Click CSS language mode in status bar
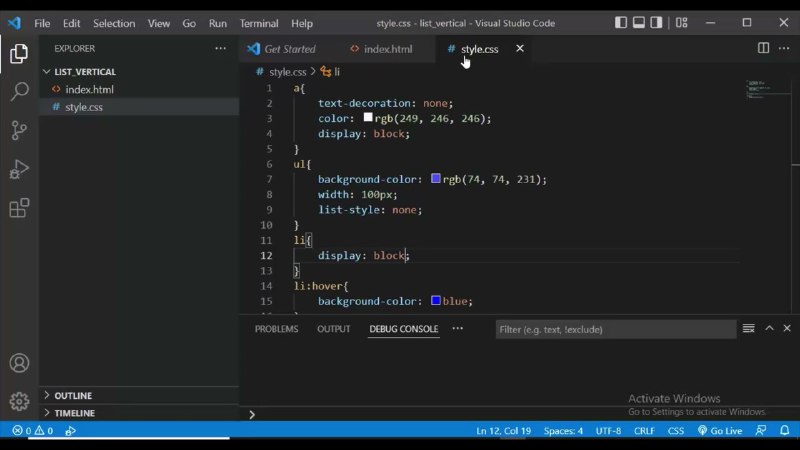Image resolution: width=800 pixels, height=450 pixels. [x=676, y=431]
